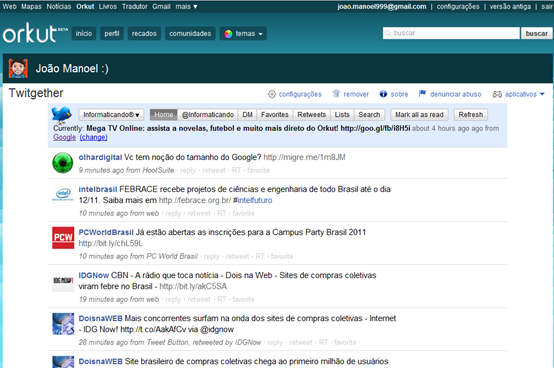Click the aplicativos gamepad icon

pos(497,94)
